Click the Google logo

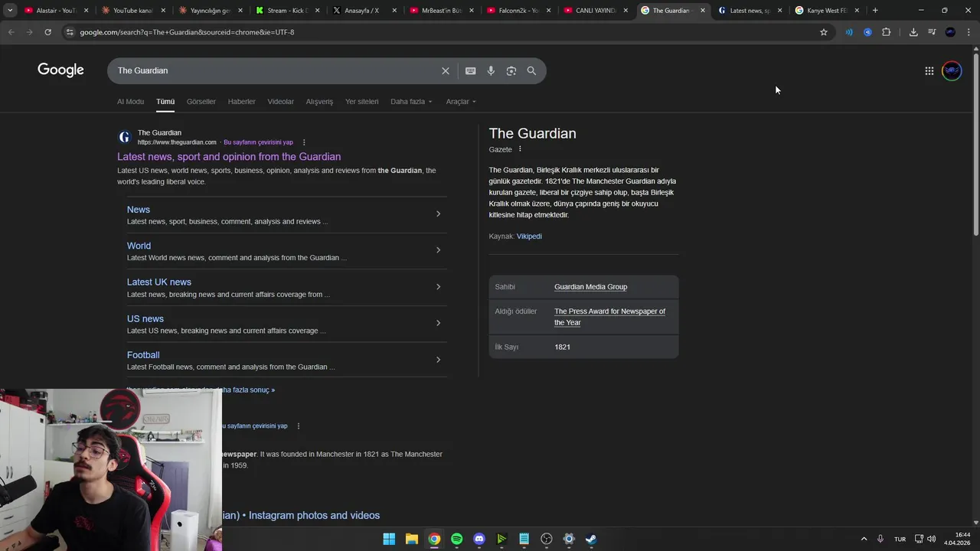(60, 70)
